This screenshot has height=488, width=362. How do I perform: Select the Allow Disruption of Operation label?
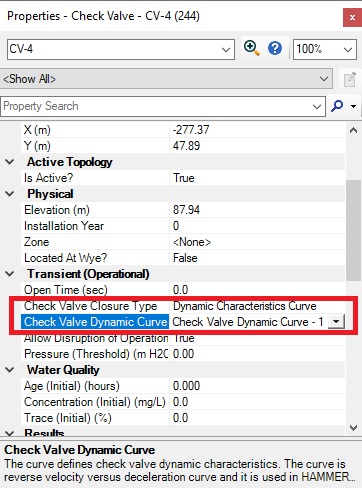click(96, 338)
